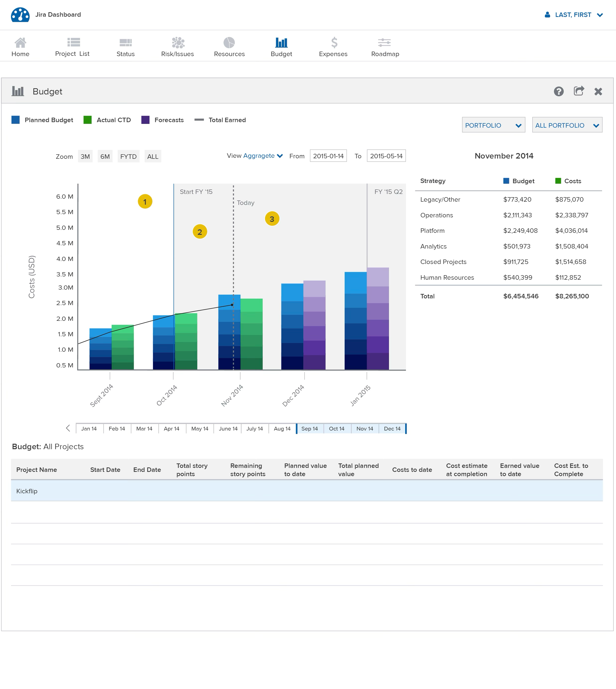Click the help question mark icon
The width and height of the screenshot is (616, 689).
coord(558,91)
